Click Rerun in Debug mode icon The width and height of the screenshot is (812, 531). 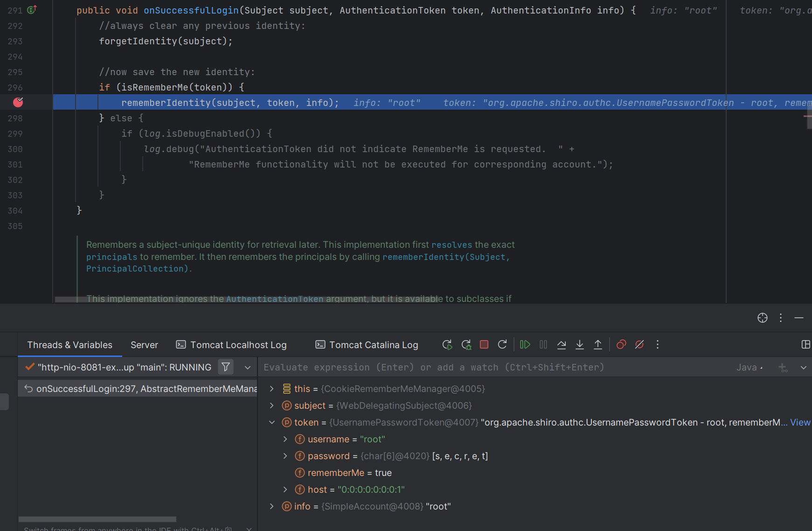click(466, 345)
